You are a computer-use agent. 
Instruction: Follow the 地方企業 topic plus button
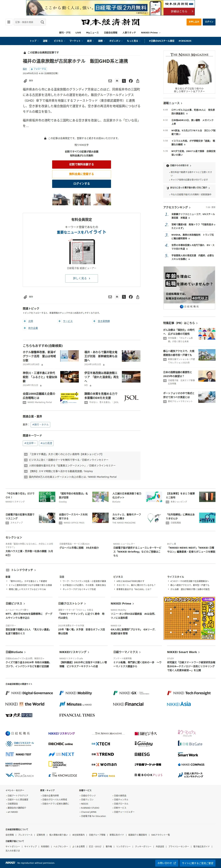coord(25,328)
